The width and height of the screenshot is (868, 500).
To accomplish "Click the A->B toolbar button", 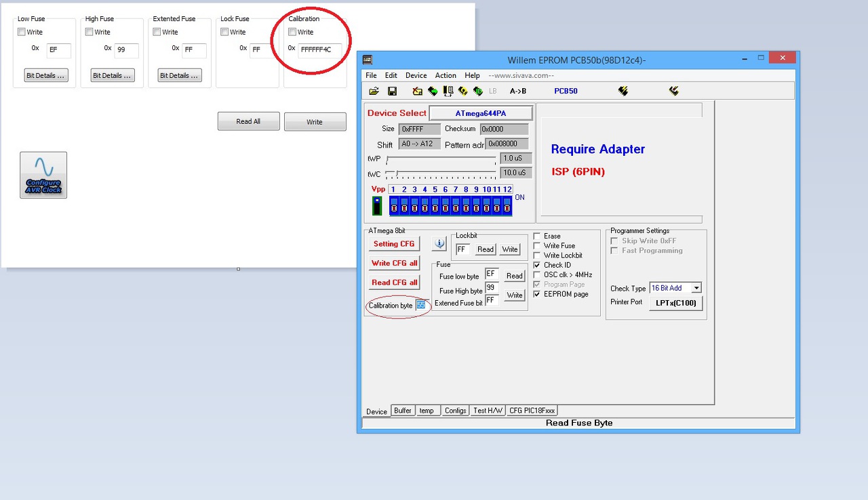I will (518, 91).
